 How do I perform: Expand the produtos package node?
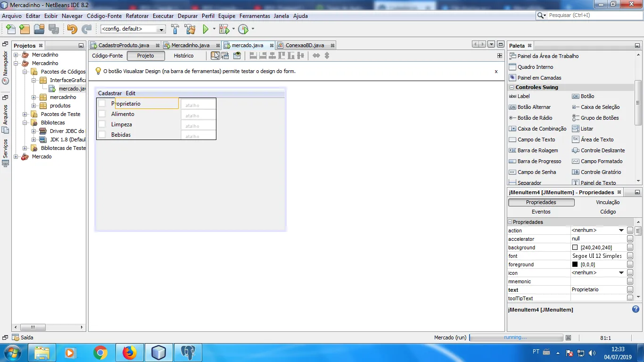pos(33,106)
